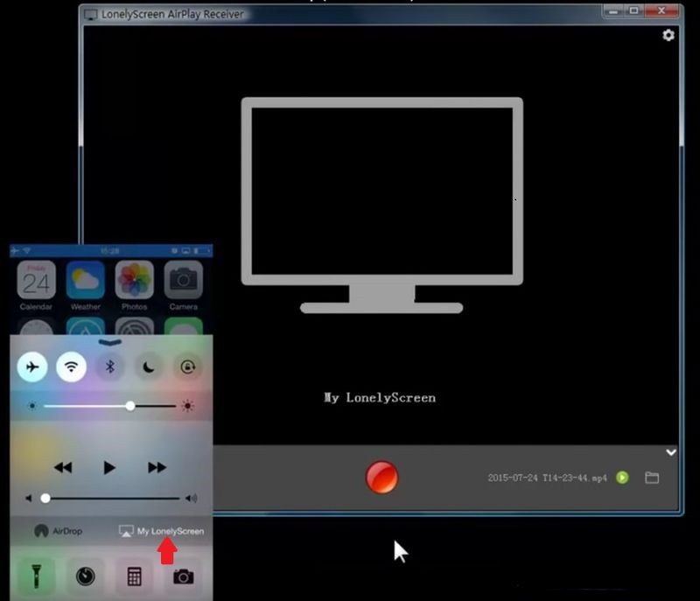Viewport: 700px width, 601px height.
Task: Maximize the LonelyScreen window
Action: [633, 10]
